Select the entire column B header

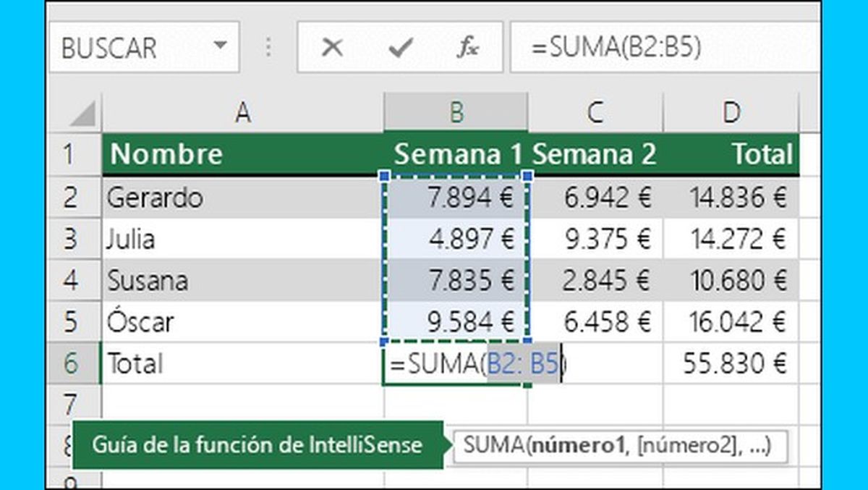[456, 112]
